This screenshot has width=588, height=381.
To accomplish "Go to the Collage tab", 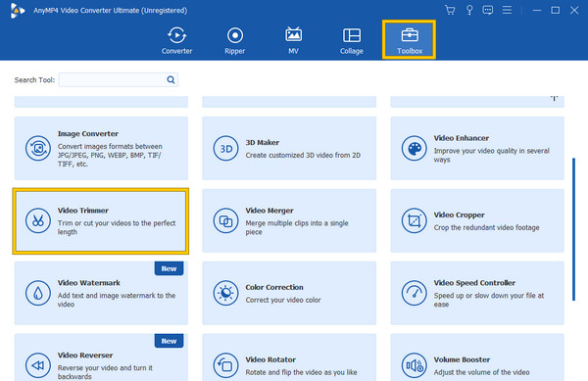I will pyautogui.click(x=352, y=40).
